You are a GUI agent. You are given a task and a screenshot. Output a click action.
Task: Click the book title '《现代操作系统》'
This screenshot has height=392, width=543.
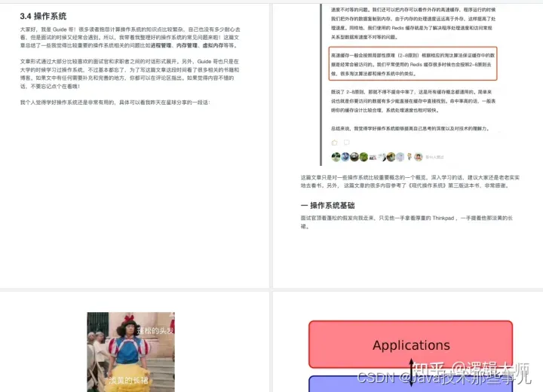coord(427,185)
